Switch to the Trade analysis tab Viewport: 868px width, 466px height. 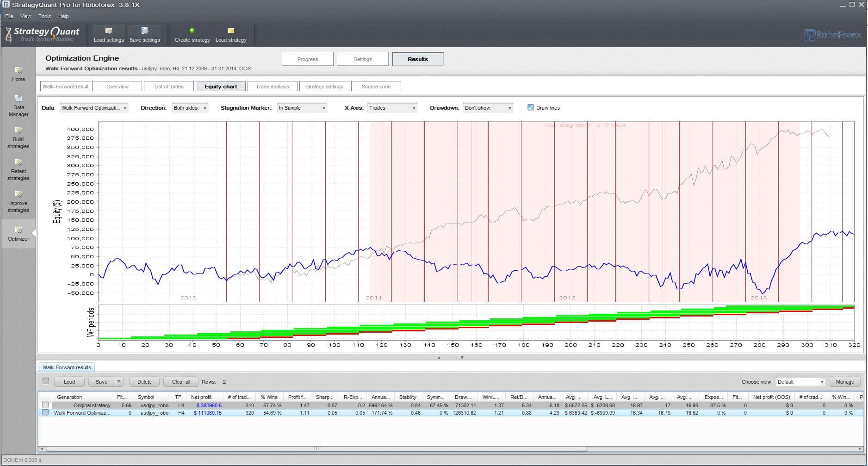[x=272, y=87]
